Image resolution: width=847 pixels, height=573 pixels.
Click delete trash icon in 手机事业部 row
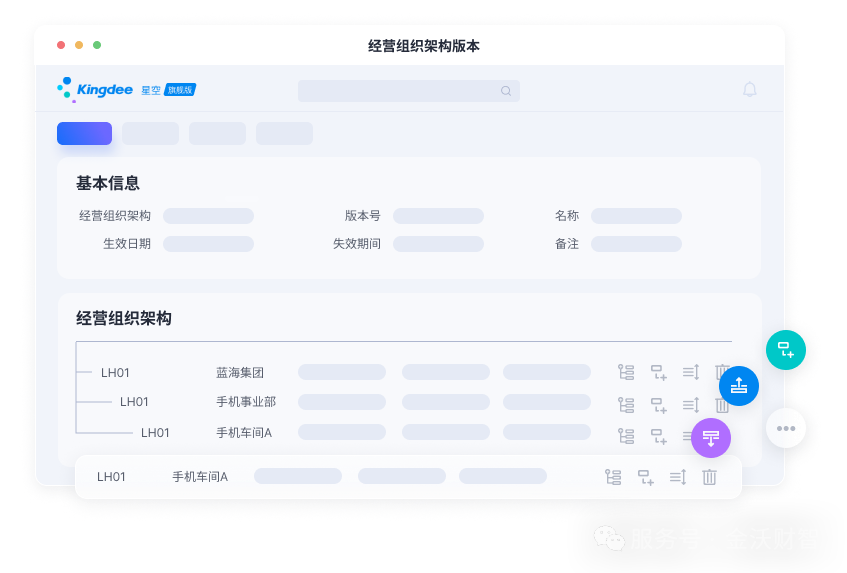(x=722, y=405)
